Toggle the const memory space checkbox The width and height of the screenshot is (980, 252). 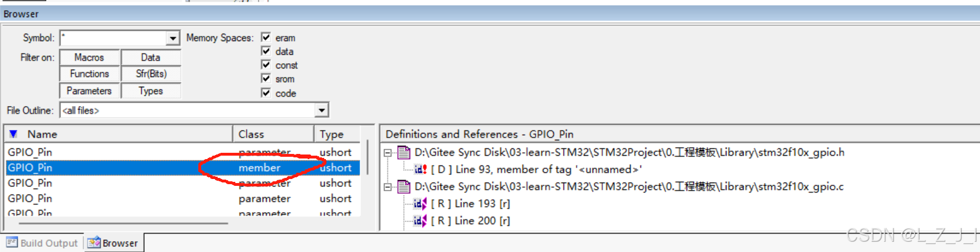266,64
